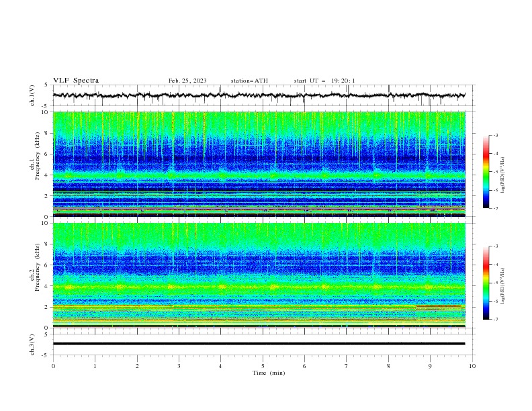The image size is (532, 411).
Task: Click ch.1 'Frequency (kHz)' axis label
Action: pyautogui.click(x=38, y=156)
